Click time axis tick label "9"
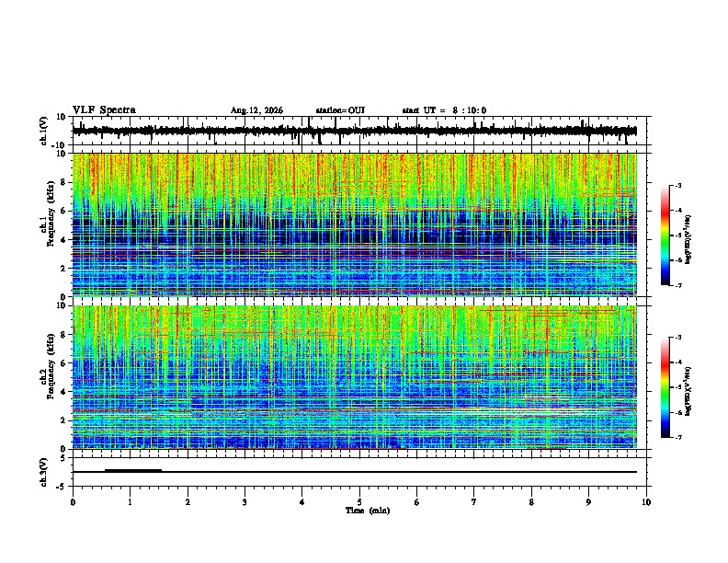Image resolution: width=728 pixels, height=563 pixels. [588, 502]
